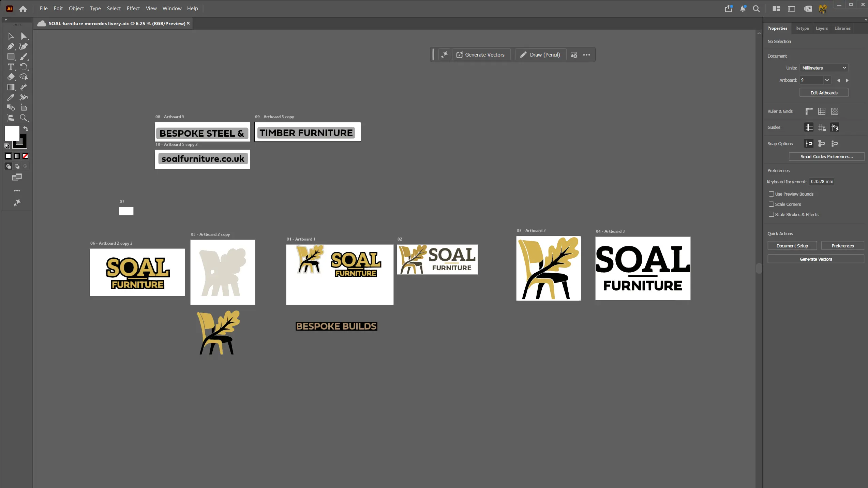Toggle Transparency Grid icon
This screenshot has width=868, height=488.
pos(835,111)
